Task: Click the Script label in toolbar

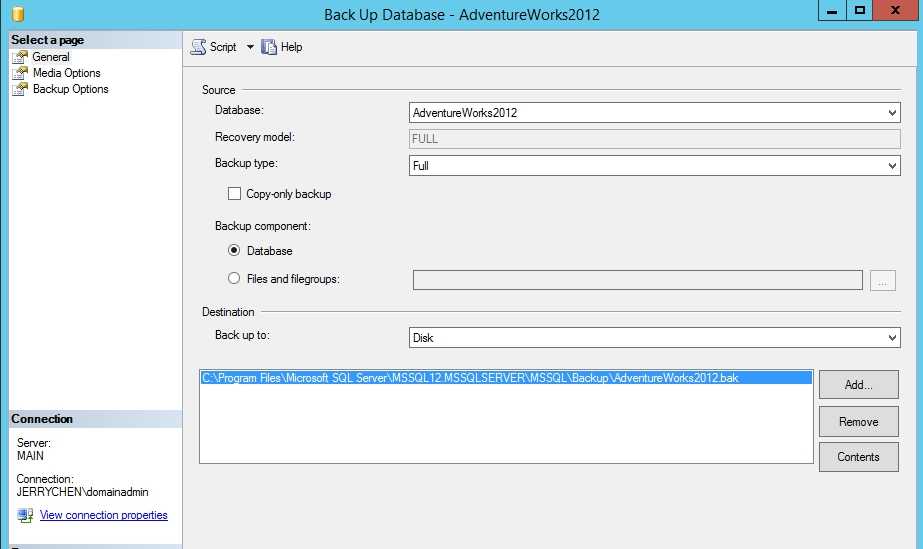Action: [223, 47]
